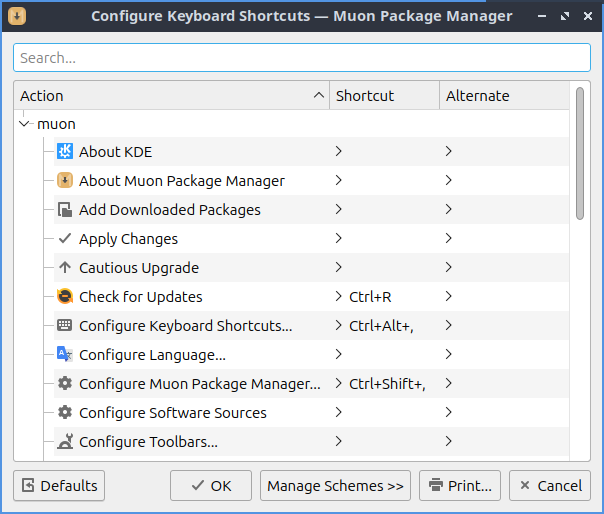The height and width of the screenshot is (514, 604).
Task: Click the Apply Changes checkmark icon
Action: (65, 239)
